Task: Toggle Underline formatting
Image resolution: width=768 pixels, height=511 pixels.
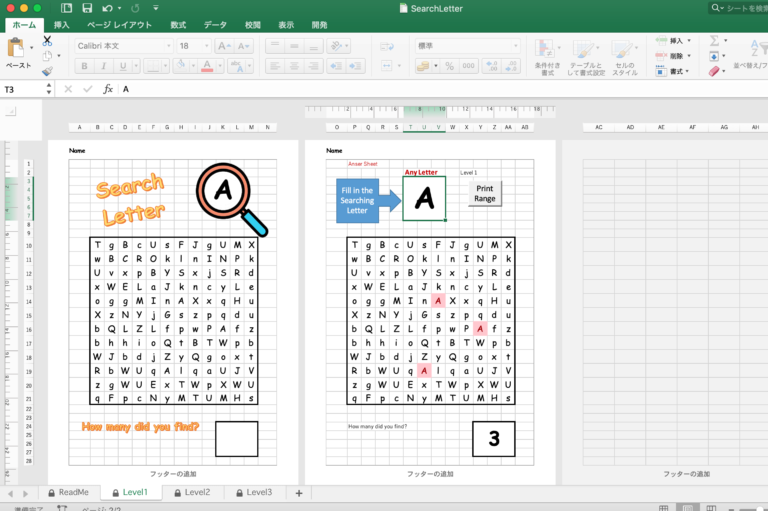Action: 123,66
